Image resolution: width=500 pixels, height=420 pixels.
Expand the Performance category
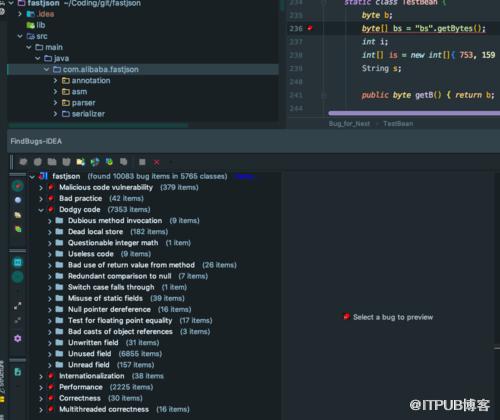[41, 388]
